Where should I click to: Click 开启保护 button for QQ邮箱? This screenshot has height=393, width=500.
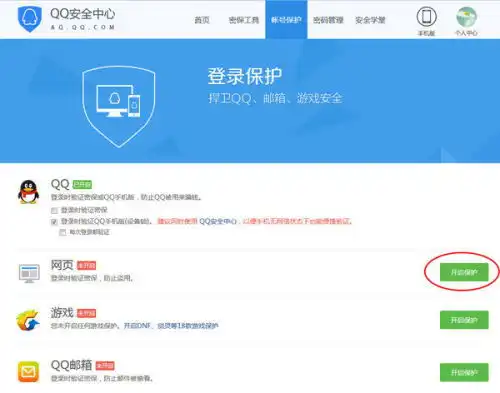(464, 372)
